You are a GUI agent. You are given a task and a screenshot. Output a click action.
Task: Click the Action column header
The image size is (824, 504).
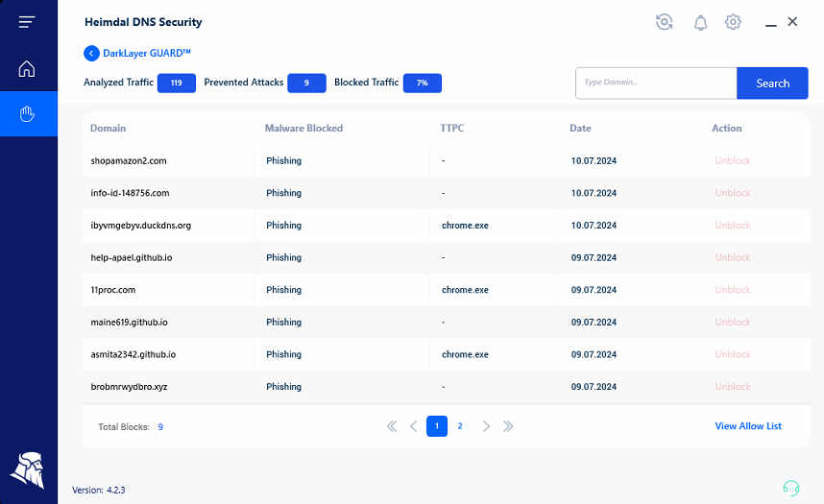[x=727, y=129]
